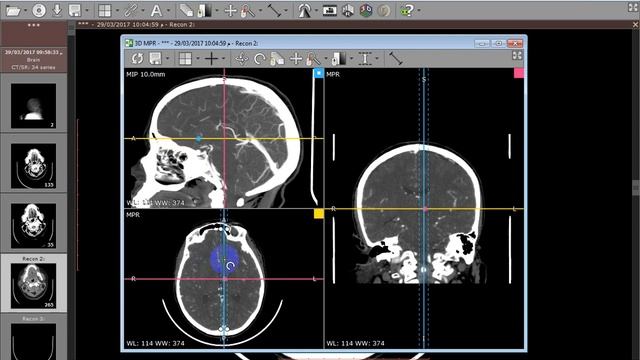The width and height of the screenshot is (640, 360).
Task: Select stack scroll tool in MPR toolbar
Action: tap(278, 59)
